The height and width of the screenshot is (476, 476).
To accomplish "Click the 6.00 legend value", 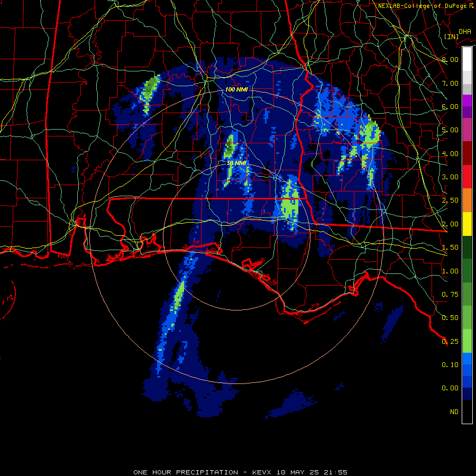I will click(x=450, y=106).
